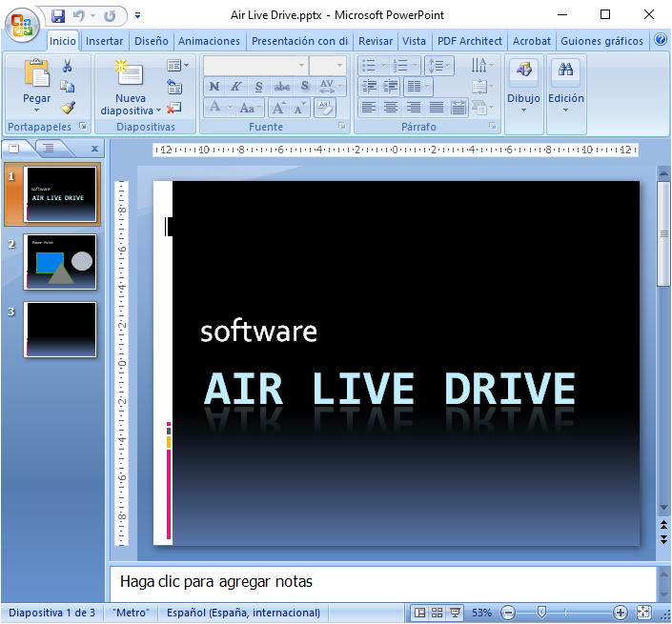Justify the paragraph text
672x624 pixels.
[437, 107]
